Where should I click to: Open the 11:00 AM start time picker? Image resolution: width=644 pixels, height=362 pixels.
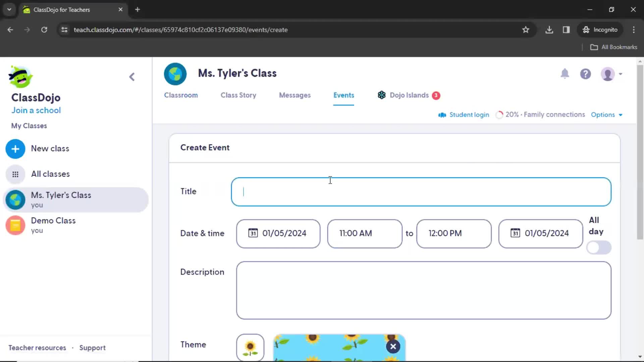click(x=365, y=234)
